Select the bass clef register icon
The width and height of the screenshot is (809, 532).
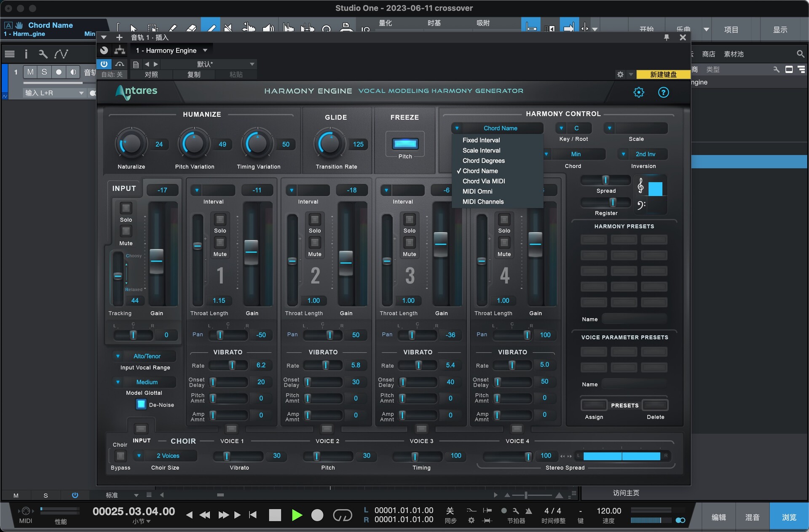(x=641, y=205)
